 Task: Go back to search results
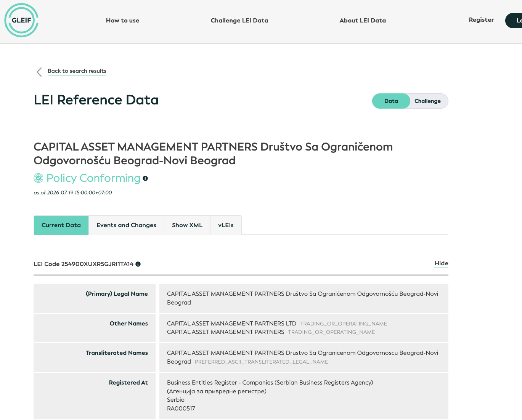77,71
